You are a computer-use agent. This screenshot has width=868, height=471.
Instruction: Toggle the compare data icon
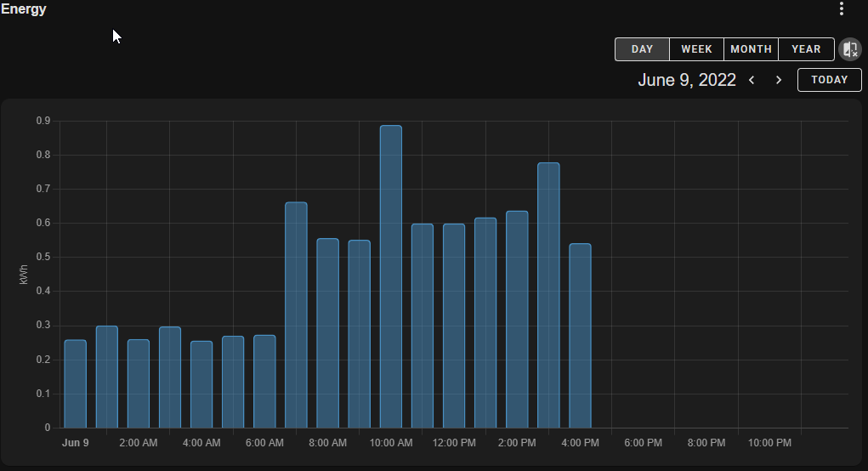(x=850, y=49)
